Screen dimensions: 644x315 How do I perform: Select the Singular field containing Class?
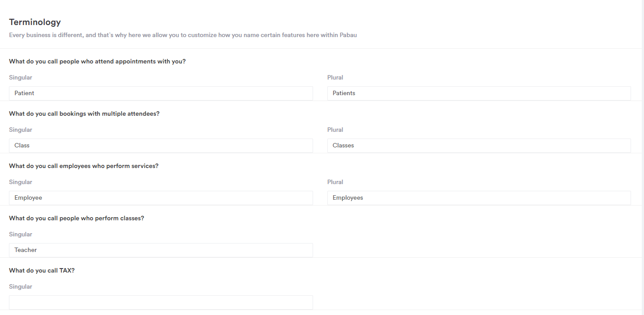coord(161,145)
